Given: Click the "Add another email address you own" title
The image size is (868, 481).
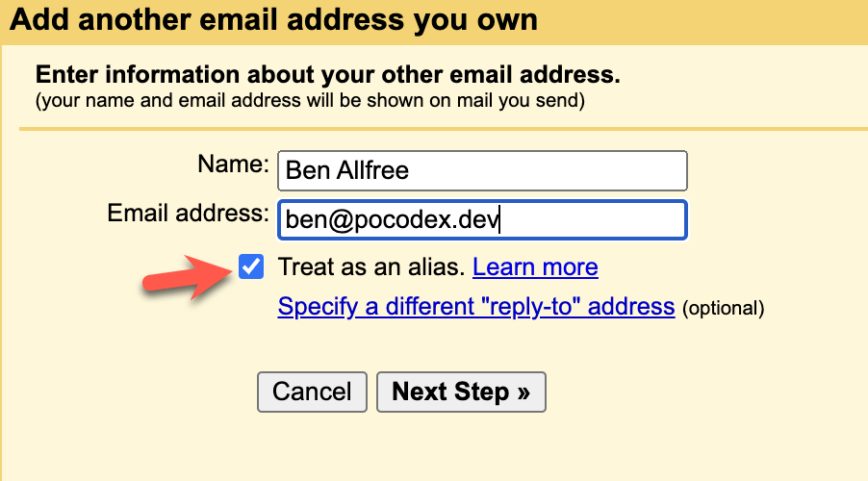Looking at the screenshot, I should pos(273,19).
